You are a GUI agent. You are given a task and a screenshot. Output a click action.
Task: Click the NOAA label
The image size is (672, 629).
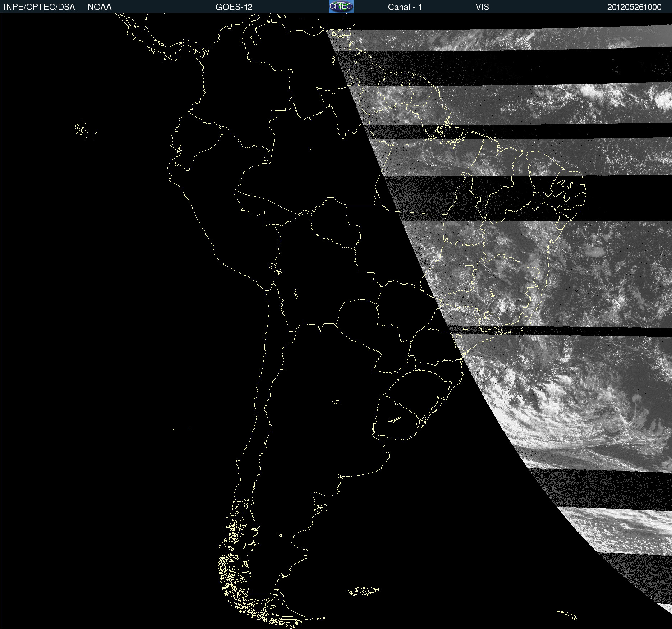[100, 7]
